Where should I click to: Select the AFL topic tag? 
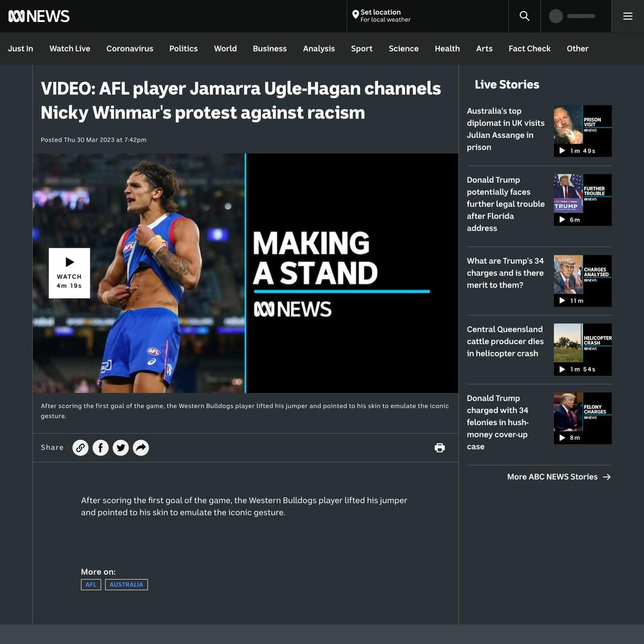tap(91, 585)
